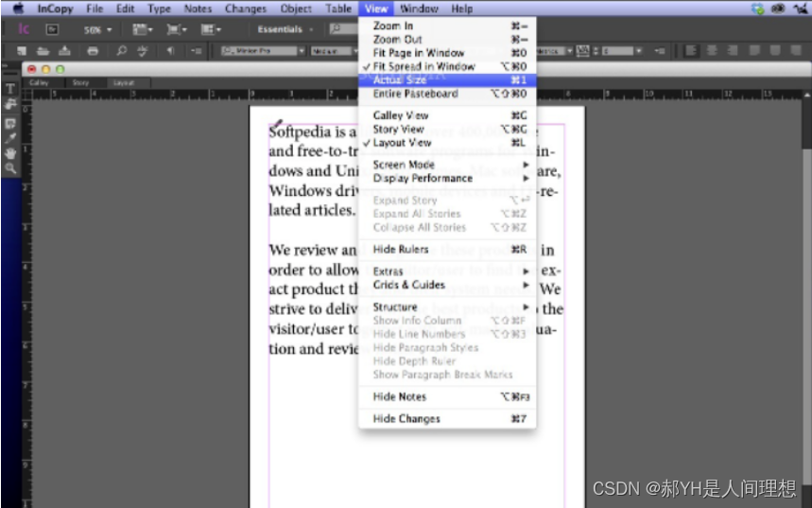This screenshot has width=812, height=508.
Task: Click the search field in application bar
Action: click(343, 29)
